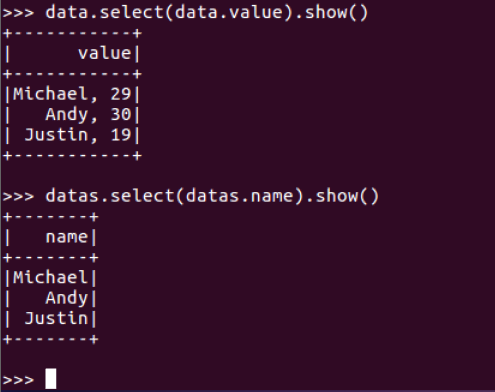Click 'Justin' in the name table
The width and height of the screenshot is (495, 392).
pyautogui.click(x=56, y=318)
